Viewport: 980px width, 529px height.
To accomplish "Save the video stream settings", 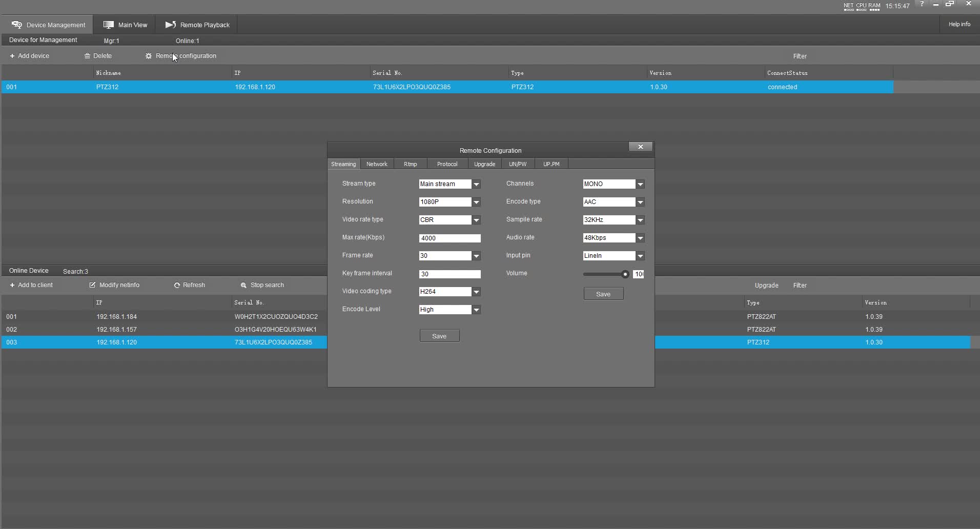I will coord(439,336).
